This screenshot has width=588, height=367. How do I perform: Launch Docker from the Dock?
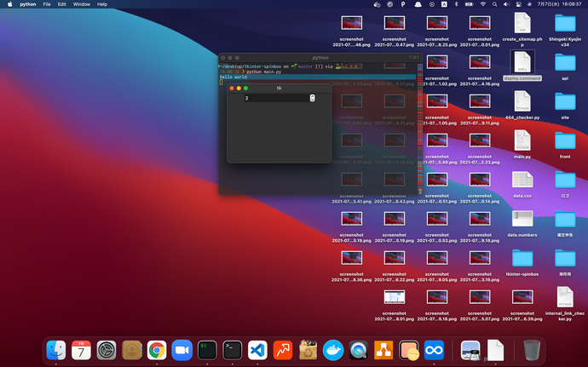[333, 350]
